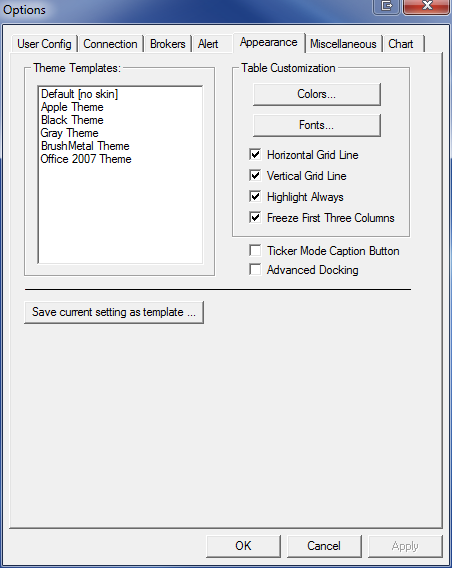Viewport: 452px width, 568px height.
Task: Switch to the Chart tab
Action: pos(401,44)
